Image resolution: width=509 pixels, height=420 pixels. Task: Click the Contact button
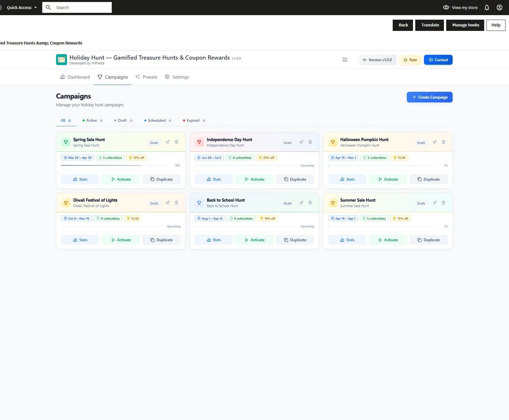click(x=438, y=60)
